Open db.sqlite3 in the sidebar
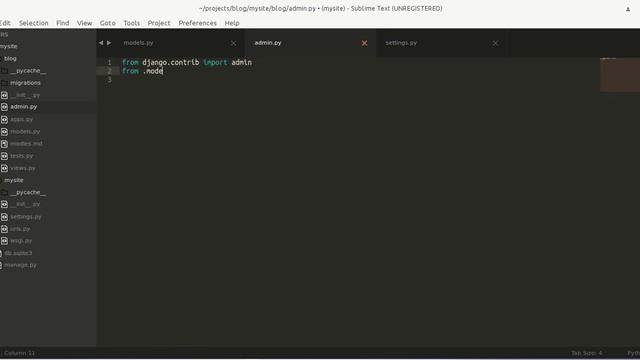 (x=18, y=253)
